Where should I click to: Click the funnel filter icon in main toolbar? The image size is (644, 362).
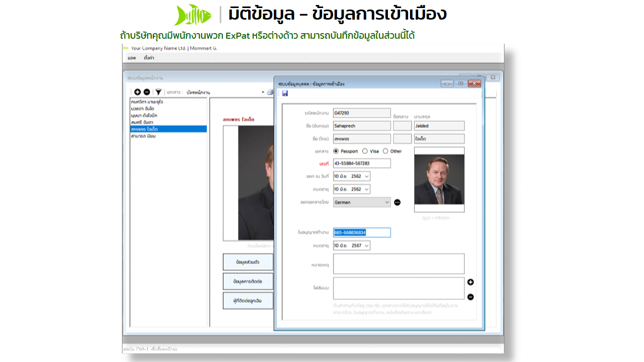click(158, 92)
